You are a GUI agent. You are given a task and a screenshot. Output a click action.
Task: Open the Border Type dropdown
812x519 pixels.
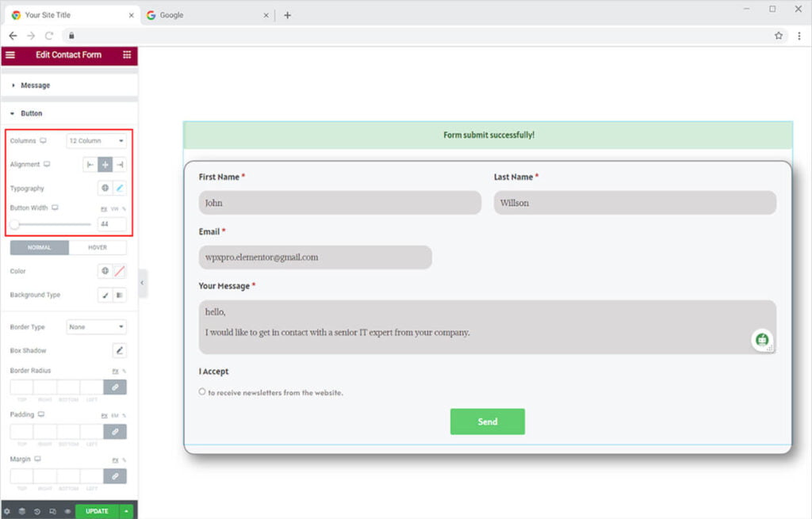[x=96, y=326]
